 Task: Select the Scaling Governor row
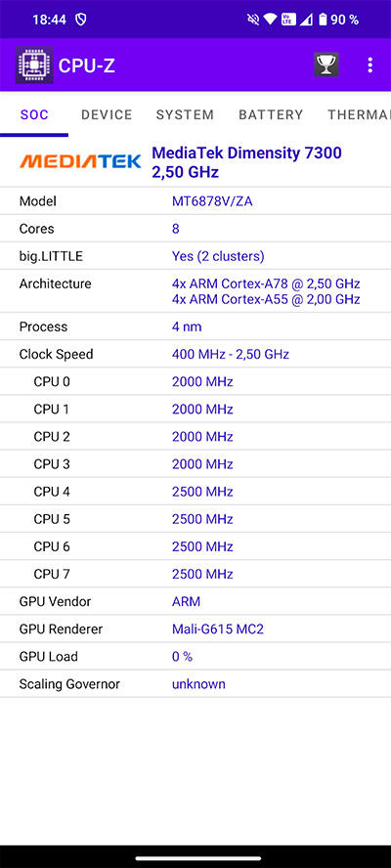pyautogui.click(x=195, y=684)
